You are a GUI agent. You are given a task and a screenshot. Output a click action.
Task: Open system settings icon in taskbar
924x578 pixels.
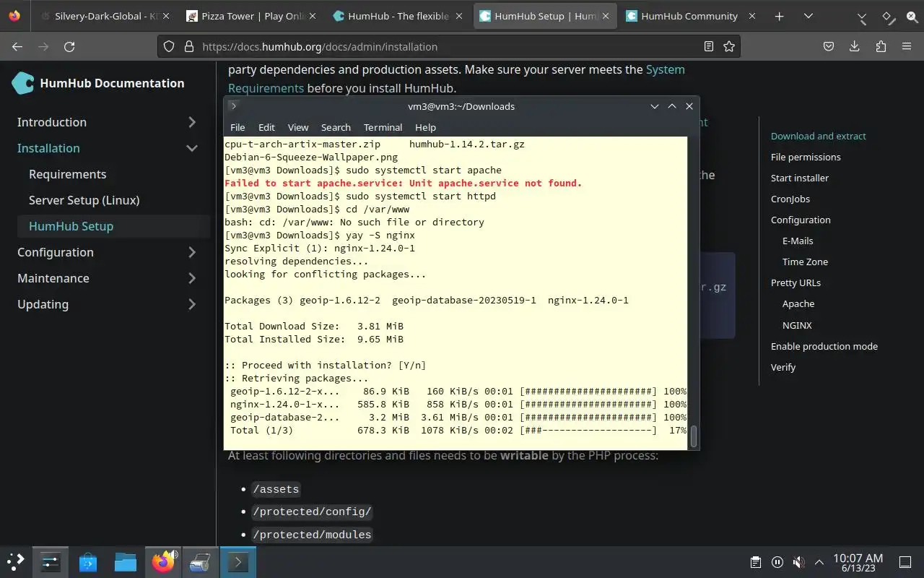pos(51,561)
